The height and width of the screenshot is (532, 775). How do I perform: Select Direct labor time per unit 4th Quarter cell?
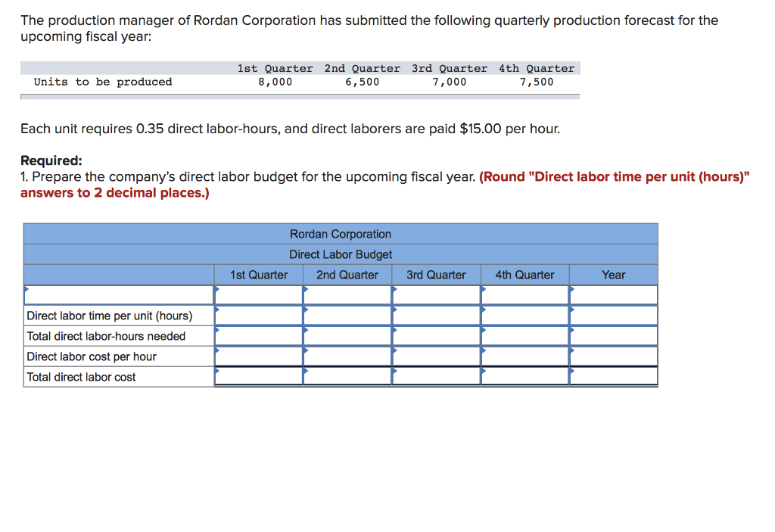[525, 316]
